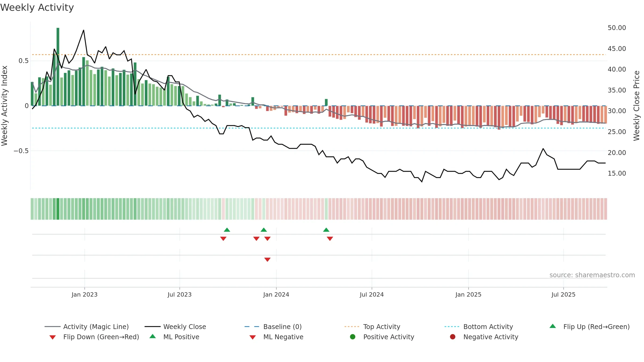Click the Jul 2023 x-axis label
Image resolution: width=644 pixels, height=362 pixels.
pos(180,294)
